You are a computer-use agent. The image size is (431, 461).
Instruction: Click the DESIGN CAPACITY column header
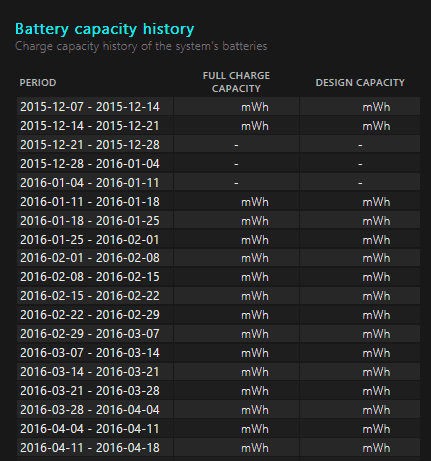360,83
